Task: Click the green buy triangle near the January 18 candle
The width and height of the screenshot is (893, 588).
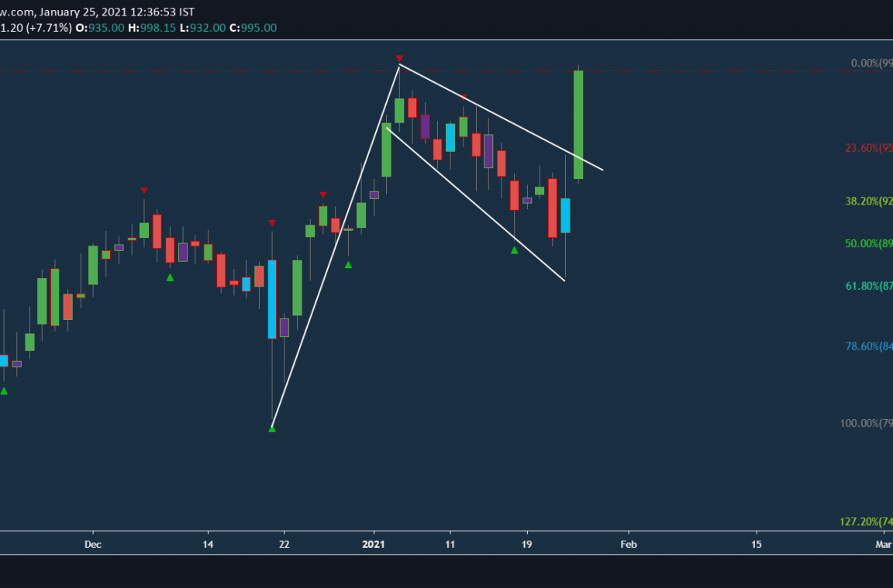Action: 513,249
